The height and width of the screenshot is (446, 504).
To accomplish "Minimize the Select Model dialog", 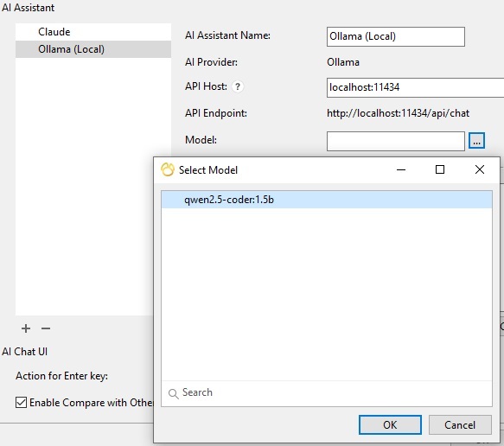I will [x=401, y=169].
